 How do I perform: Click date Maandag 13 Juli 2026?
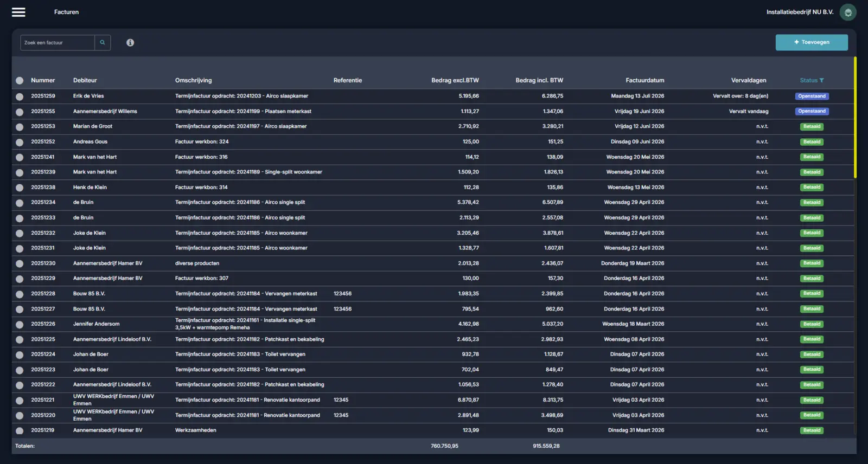click(x=637, y=96)
